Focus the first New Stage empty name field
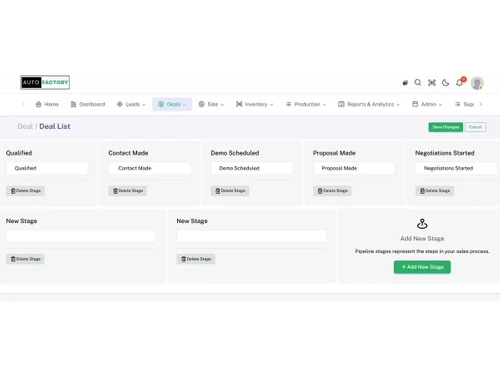500x375 pixels. tap(81, 236)
